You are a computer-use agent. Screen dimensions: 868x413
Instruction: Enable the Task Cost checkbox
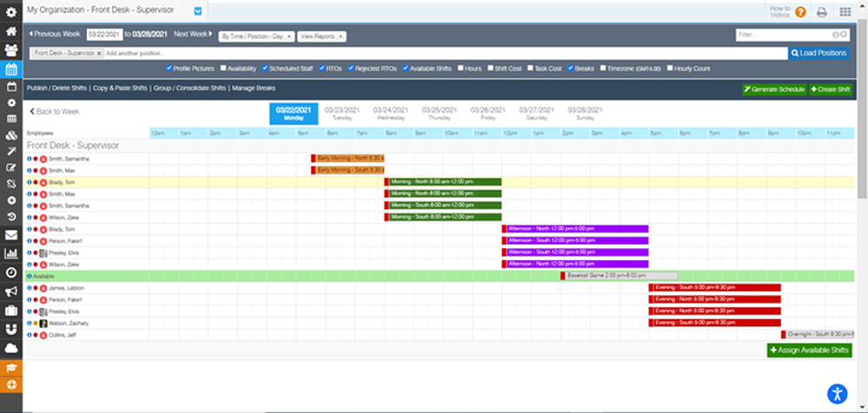coord(530,69)
